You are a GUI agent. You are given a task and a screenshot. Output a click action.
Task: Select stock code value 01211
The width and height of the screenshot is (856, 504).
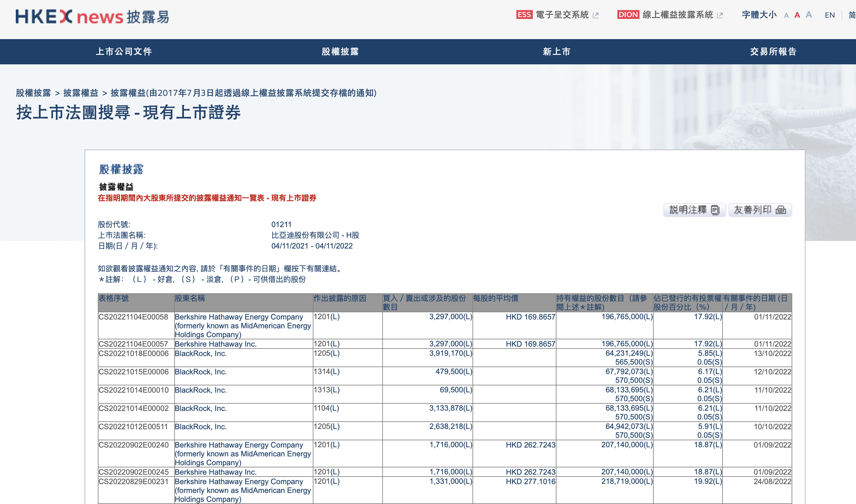tap(281, 225)
